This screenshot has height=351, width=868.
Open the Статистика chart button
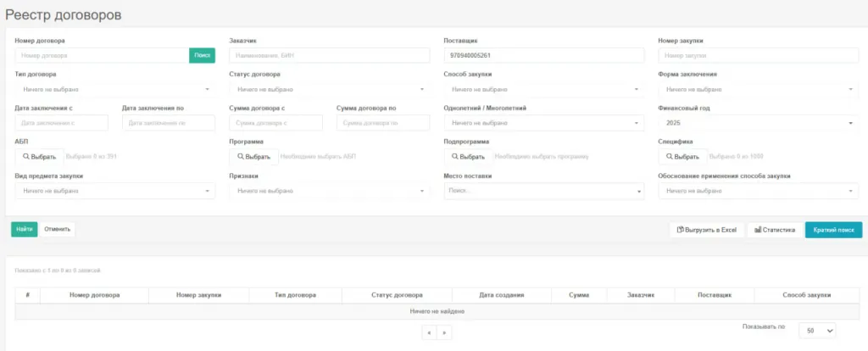tap(774, 230)
